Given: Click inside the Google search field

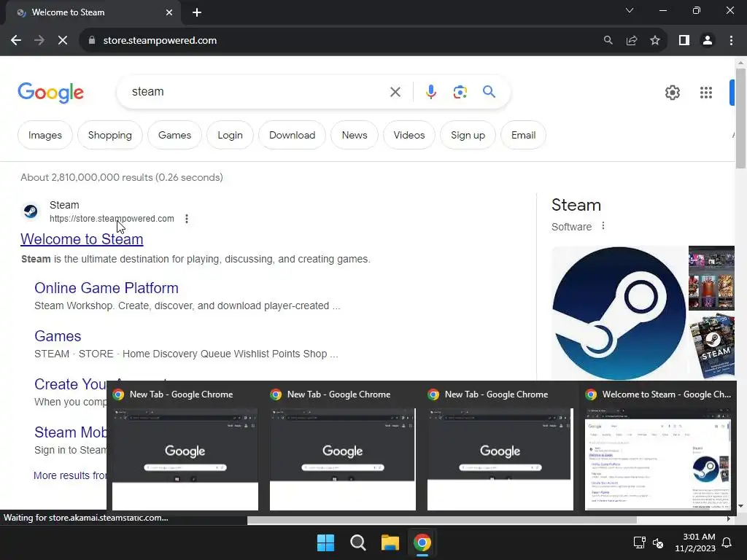Looking at the screenshot, I should tap(258, 91).
